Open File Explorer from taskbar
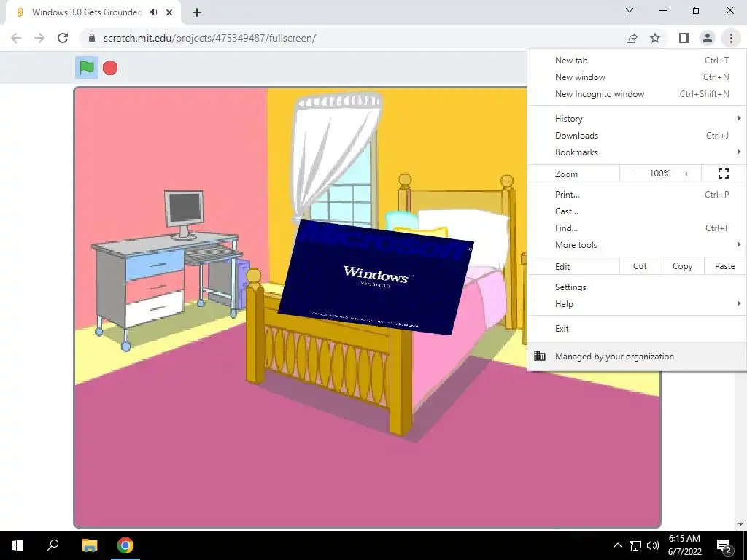Image resolution: width=747 pixels, height=560 pixels. click(89, 545)
